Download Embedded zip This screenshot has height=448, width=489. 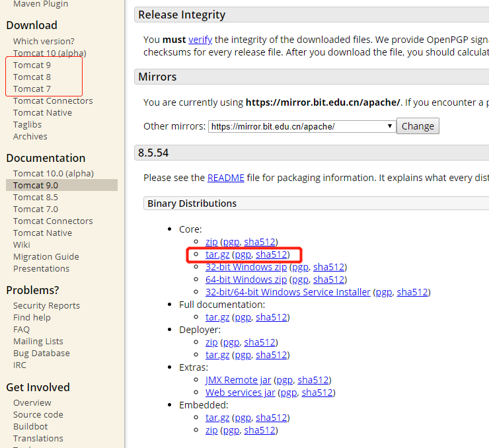point(211,430)
